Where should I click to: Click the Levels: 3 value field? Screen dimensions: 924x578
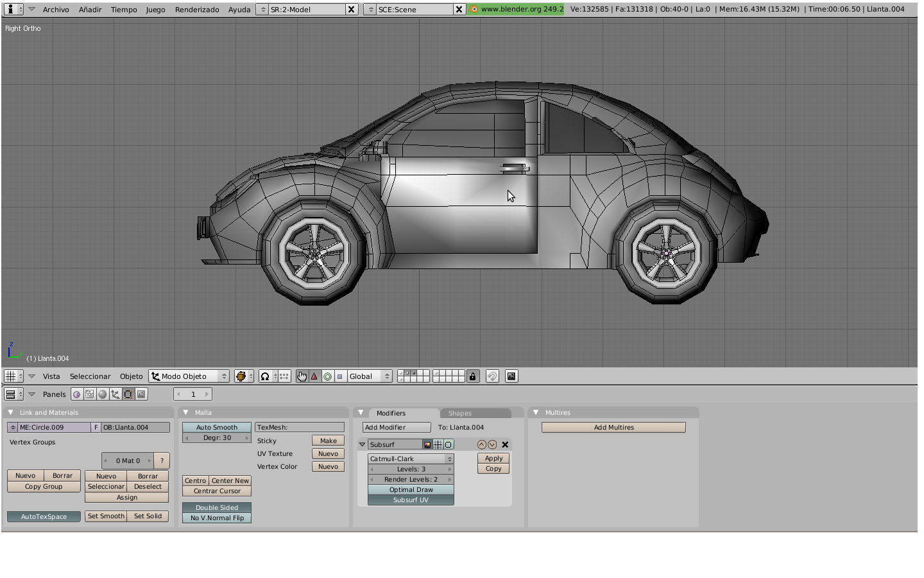(x=411, y=469)
